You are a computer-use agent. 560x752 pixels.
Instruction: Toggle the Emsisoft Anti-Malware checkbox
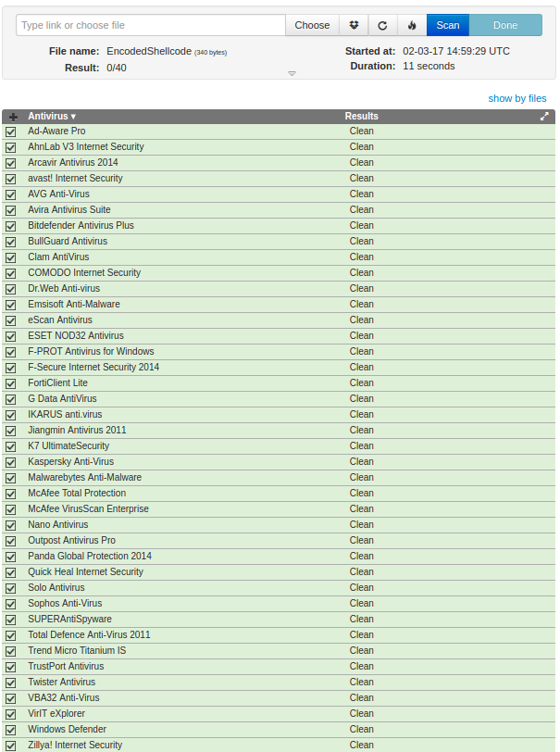coord(11,305)
